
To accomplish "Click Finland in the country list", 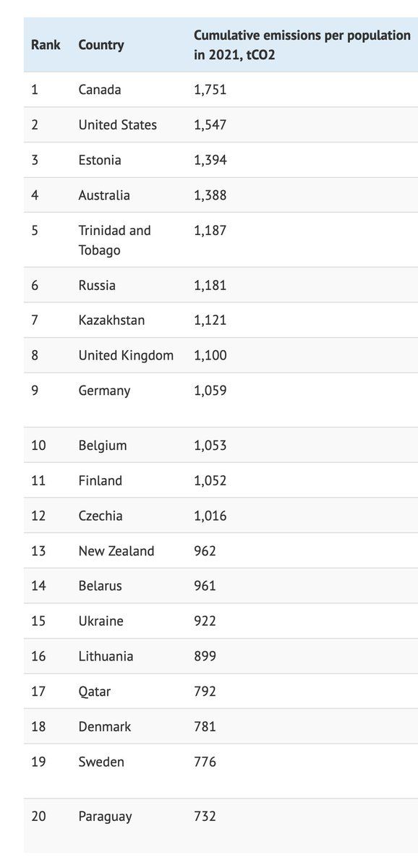I will [x=101, y=480].
